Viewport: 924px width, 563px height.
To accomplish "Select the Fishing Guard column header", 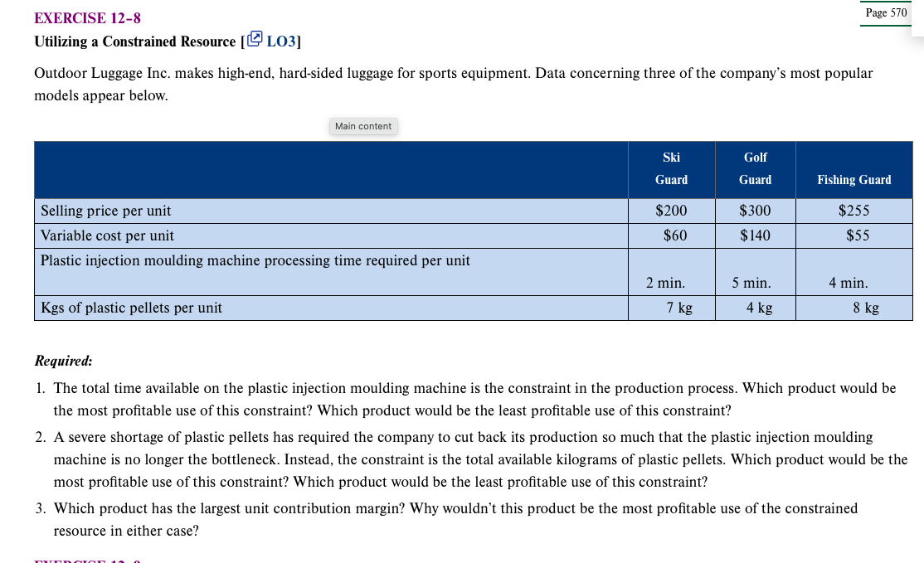I will point(853,180).
